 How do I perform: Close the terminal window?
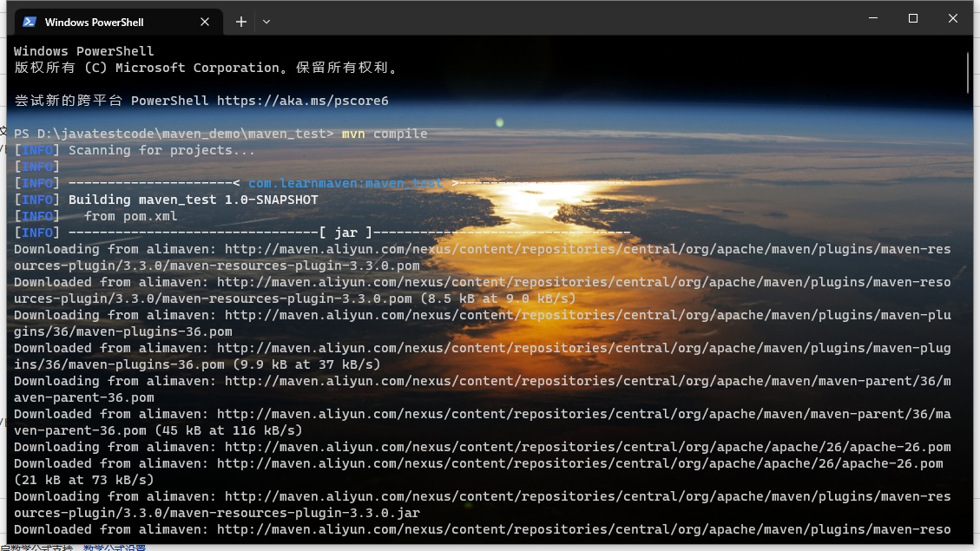[x=952, y=18]
